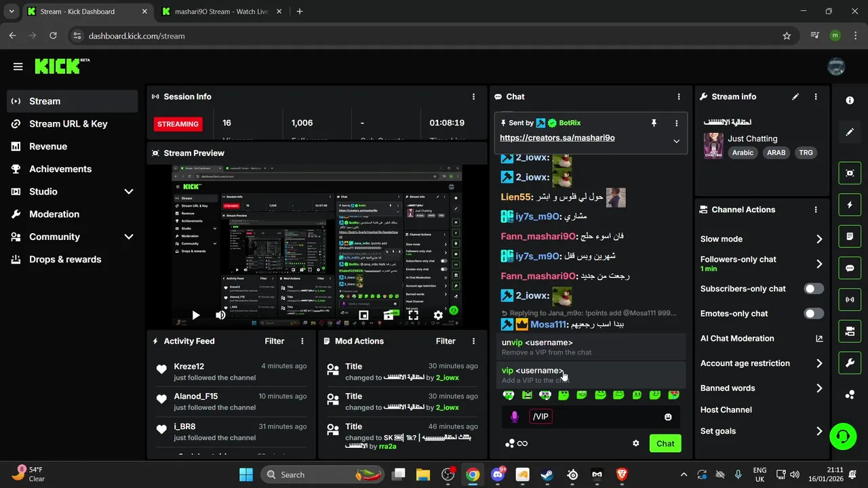Open Discord from the Windows taskbar

pyautogui.click(x=497, y=474)
